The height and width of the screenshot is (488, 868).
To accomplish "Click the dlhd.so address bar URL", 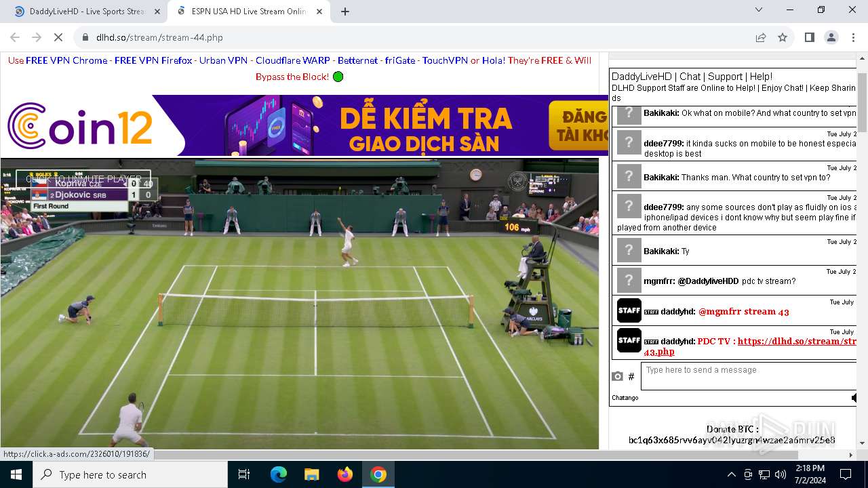I will [159, 37].
